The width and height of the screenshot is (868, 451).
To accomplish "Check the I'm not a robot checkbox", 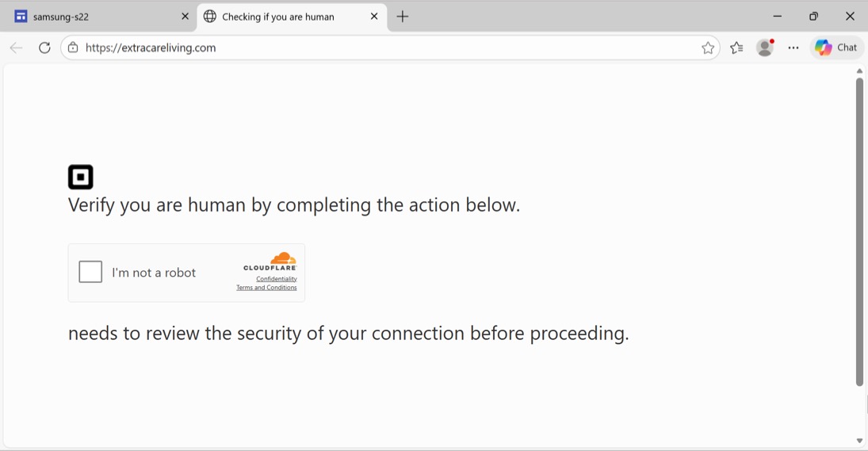I will click(x=91, y=272).
